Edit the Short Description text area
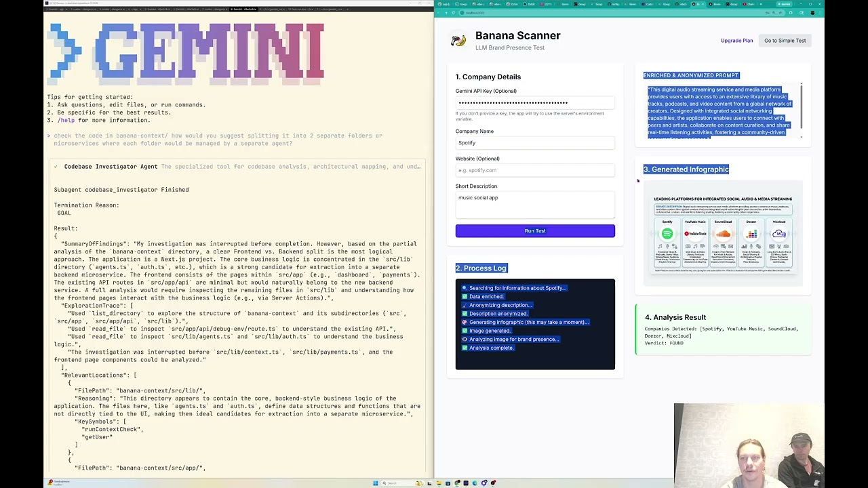The width and height of the screenshot is (868, 488). click(535, 204)
